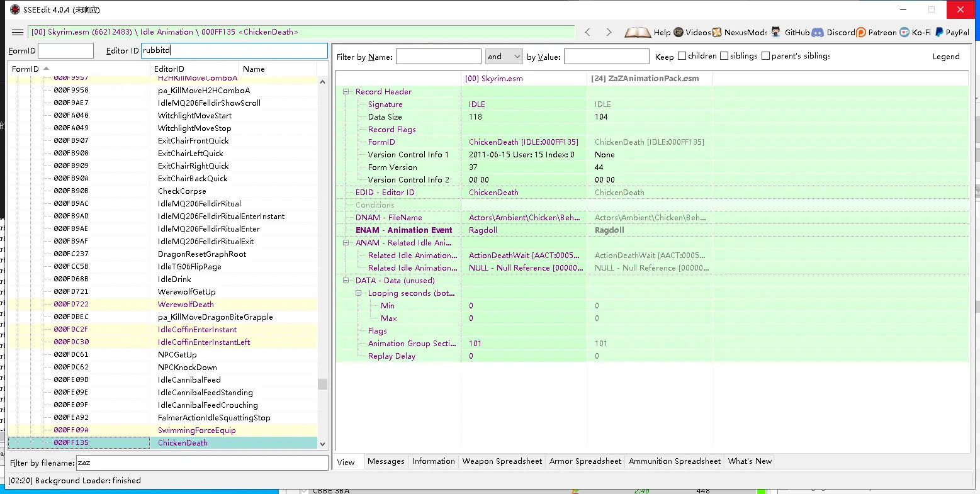Switch to the Information tab
The image size is (980, 494).
(433, 461)
